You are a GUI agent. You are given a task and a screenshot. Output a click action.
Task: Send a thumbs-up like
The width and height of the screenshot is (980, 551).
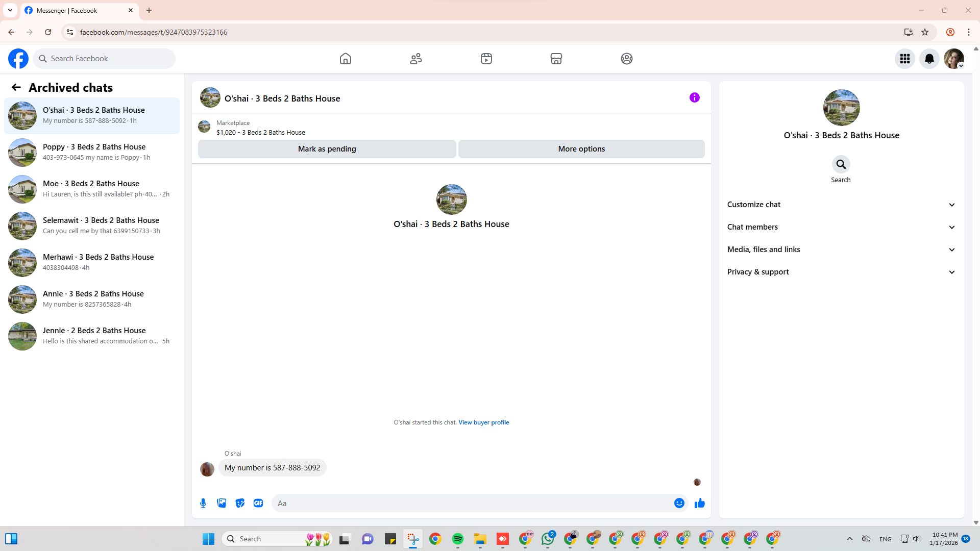(699, 503)
